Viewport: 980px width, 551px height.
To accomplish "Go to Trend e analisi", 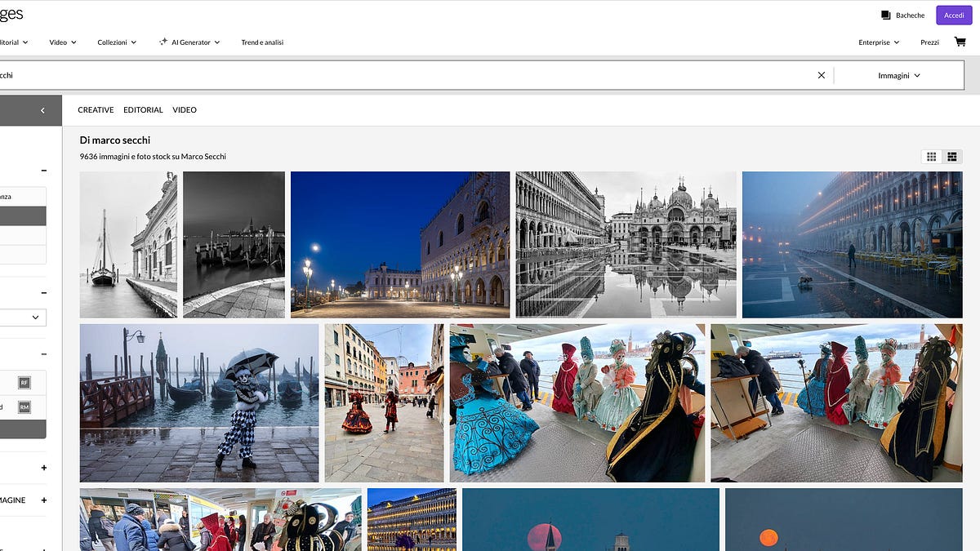I will [262, 42].
